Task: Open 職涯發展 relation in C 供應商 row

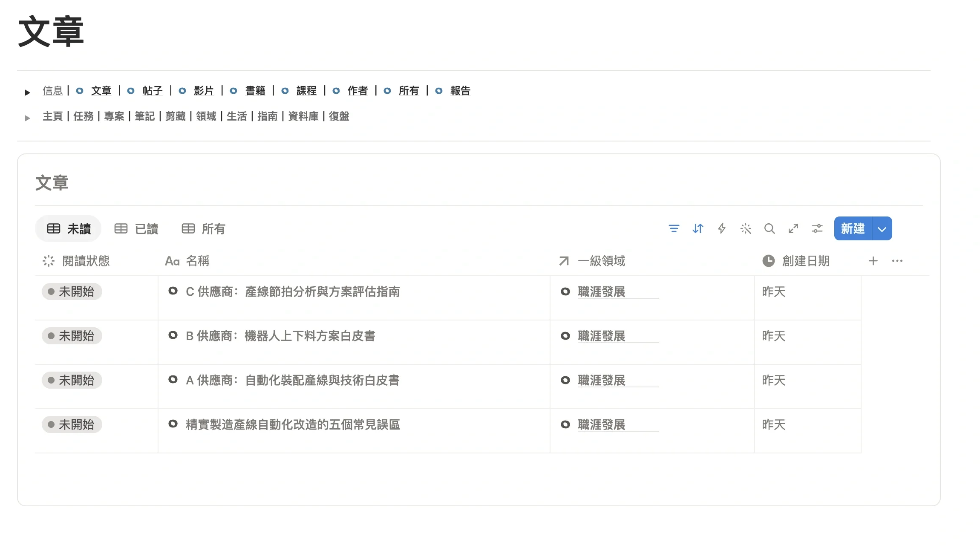Action: tap(601, 291)
